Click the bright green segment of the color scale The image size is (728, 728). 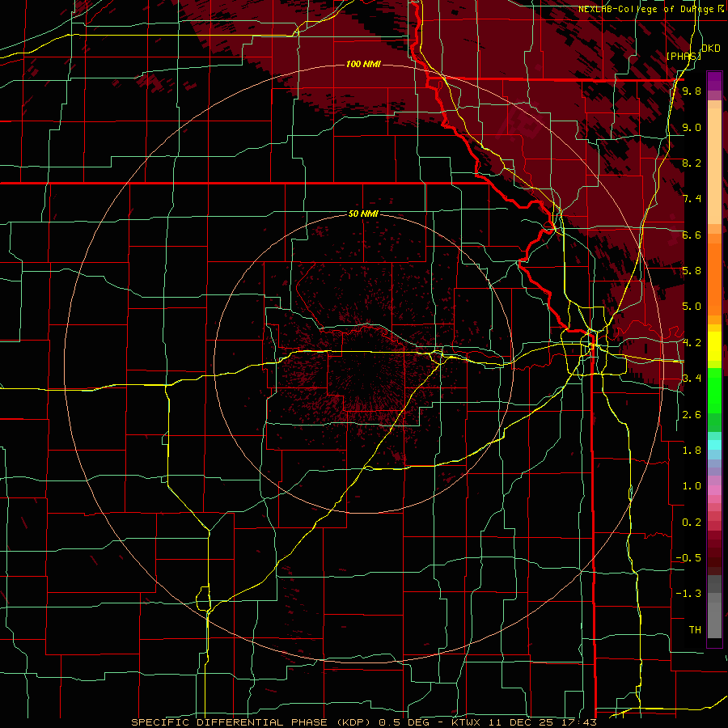coord(714,391)
